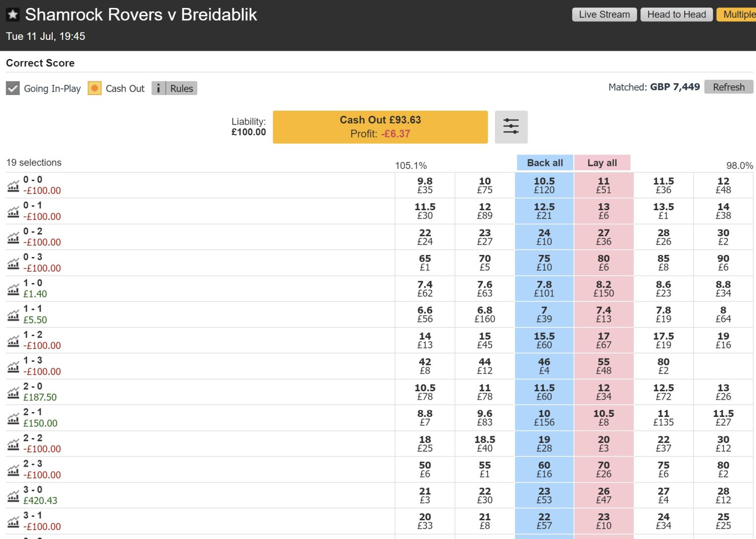This screenshot has width=756, height=539.
Task: Click Refresh to update matched totals
Action: point(728,87)
